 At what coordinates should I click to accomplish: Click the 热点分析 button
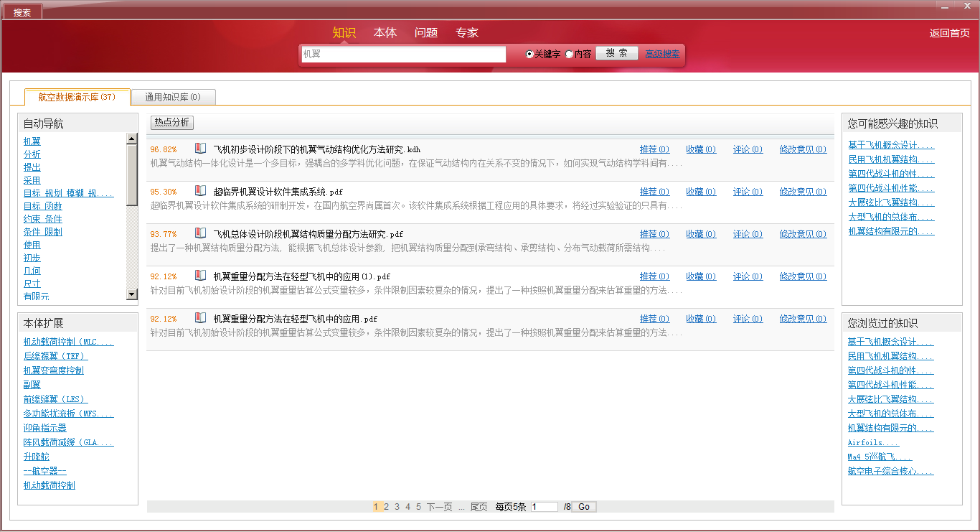coord(172,122)
